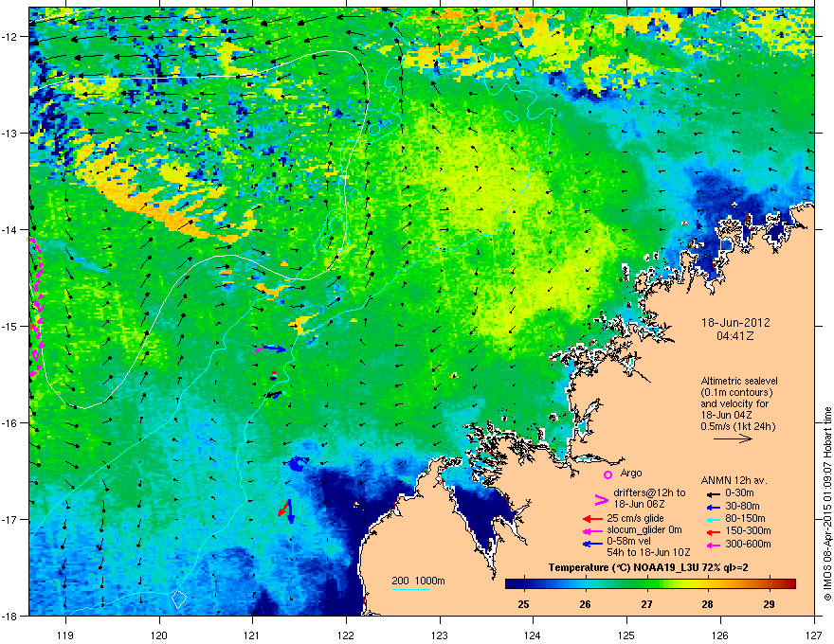Click the 0.5m/s velocity reference arrow
The height and width of the screenshot is (644, 834).
[733, 438]
